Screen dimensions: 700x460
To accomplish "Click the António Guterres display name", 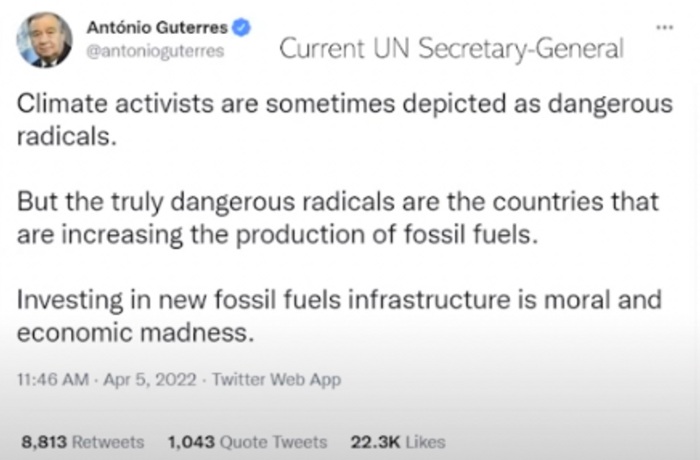I will click(x=157, y=28).
